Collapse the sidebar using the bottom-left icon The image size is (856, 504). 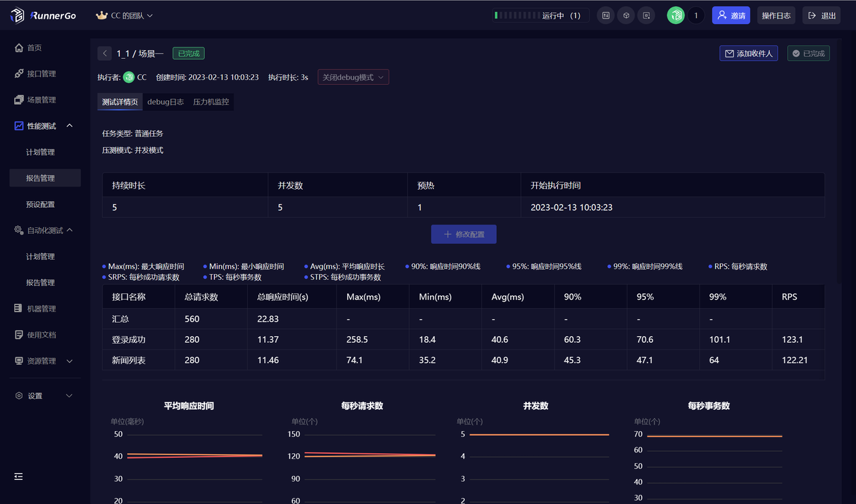[19, 477]
